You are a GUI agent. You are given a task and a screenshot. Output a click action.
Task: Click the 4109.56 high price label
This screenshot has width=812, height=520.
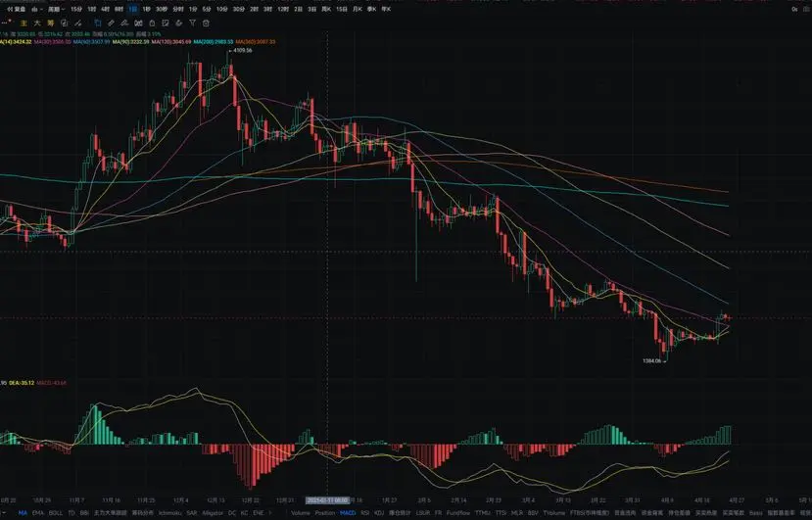[x=242, y=50]
